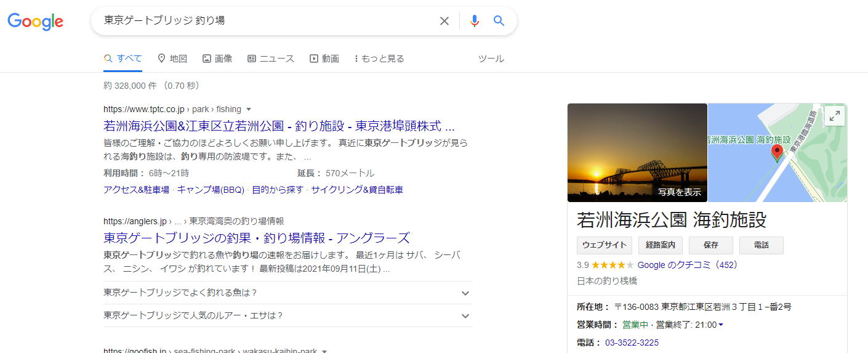Click the 営業時間 label
The height and width of the screenshot is (353, 868).
(x=597, y=325)
